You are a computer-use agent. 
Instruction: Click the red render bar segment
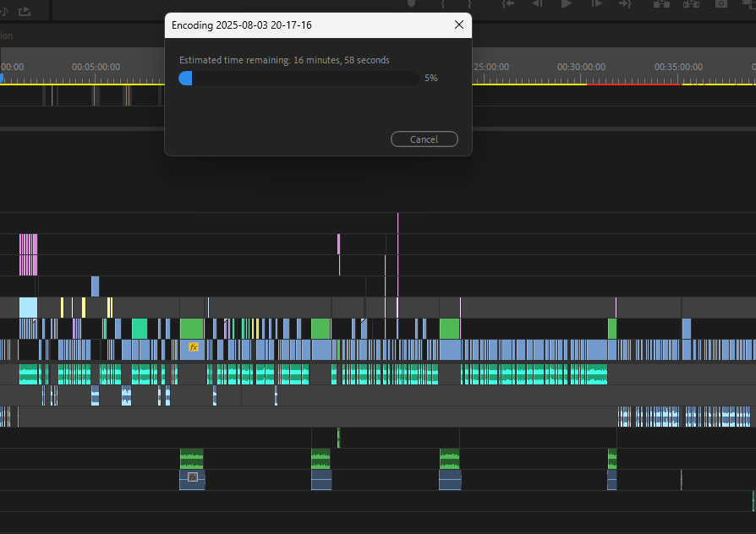(x=633, y=84)
